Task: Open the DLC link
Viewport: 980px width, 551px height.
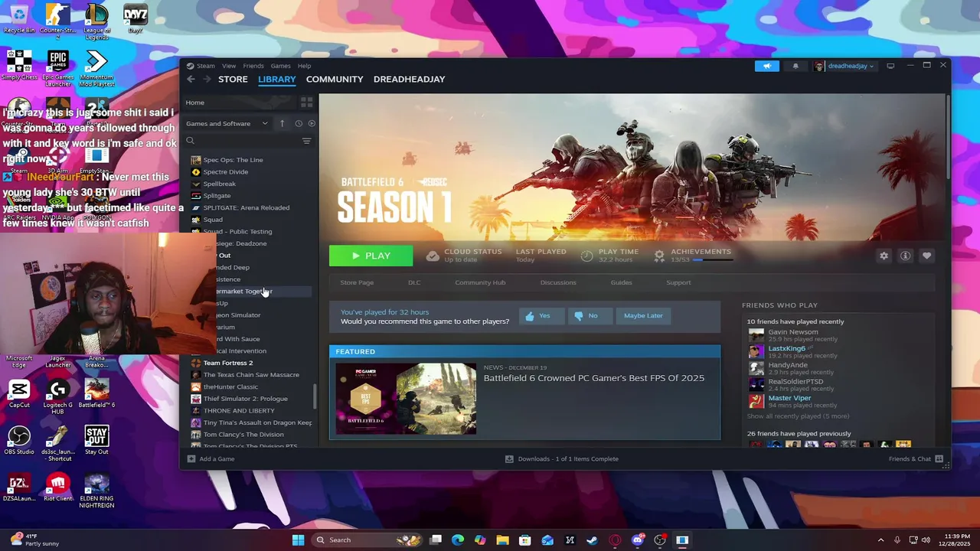Action: tap(414, 282)
